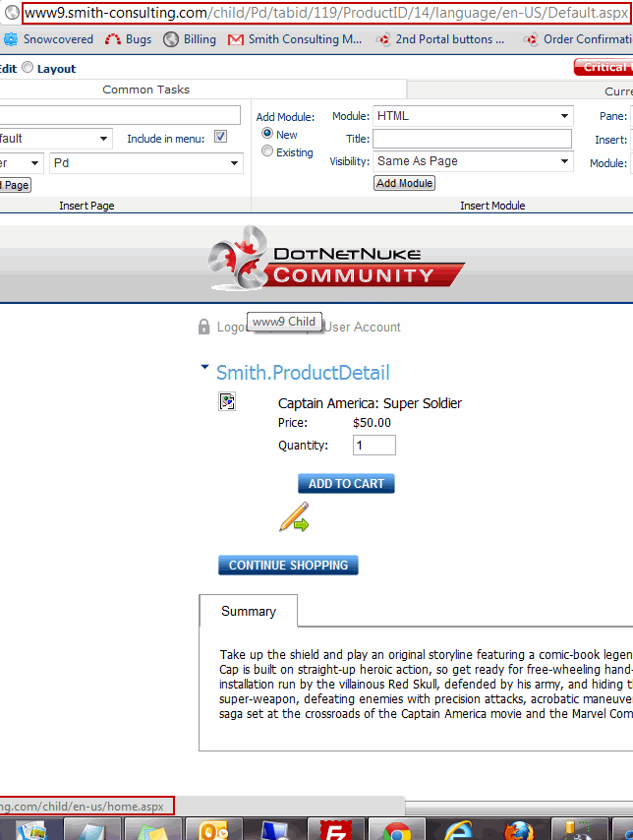Click CONTINUE SHOPPING button
Screen dimensions: 633x840
(288, 566)
